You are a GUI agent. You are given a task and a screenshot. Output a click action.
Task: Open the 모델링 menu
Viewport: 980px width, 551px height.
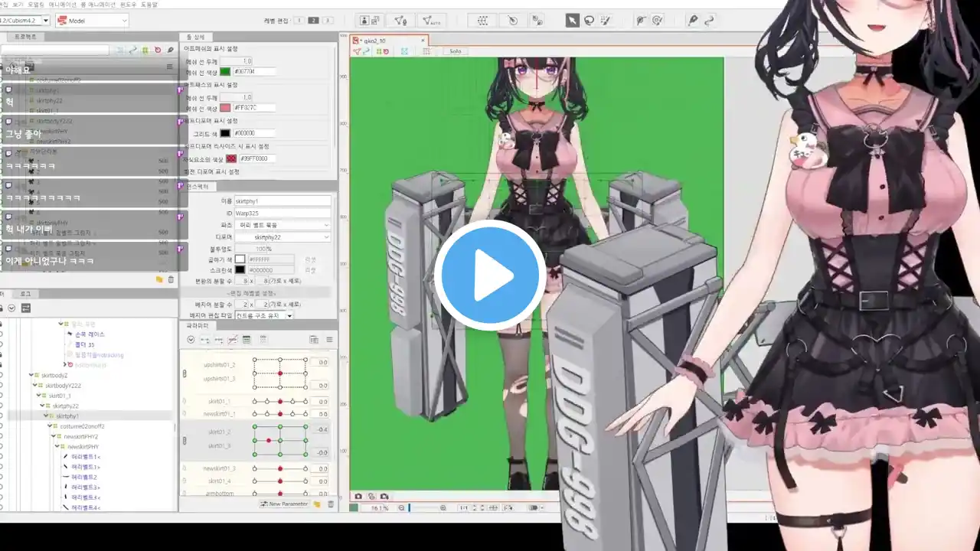[x=35, y=5]
